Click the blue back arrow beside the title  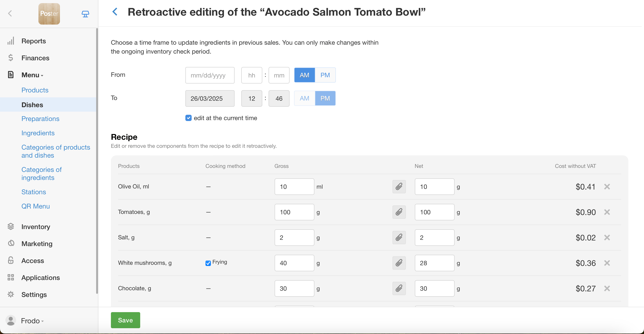point(115,12)
